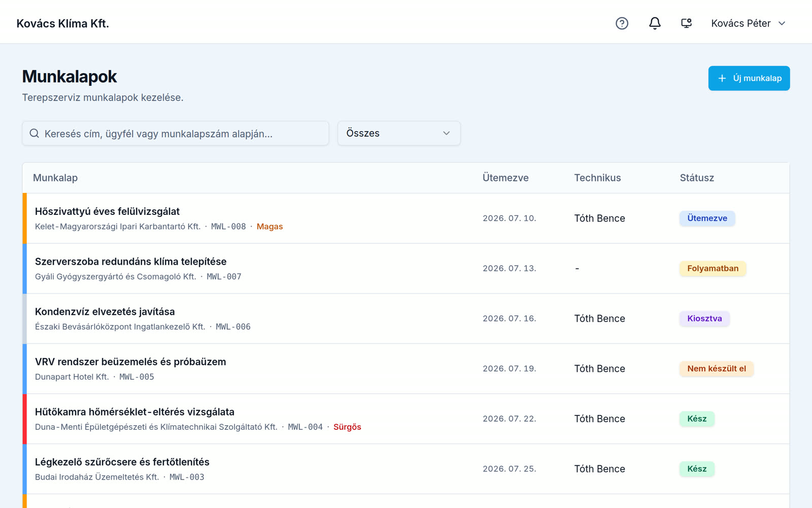Viewport: 812px width, 508px height.
Task: Click the date 2026. 07. 10.
Action: [x=510, y=218]
